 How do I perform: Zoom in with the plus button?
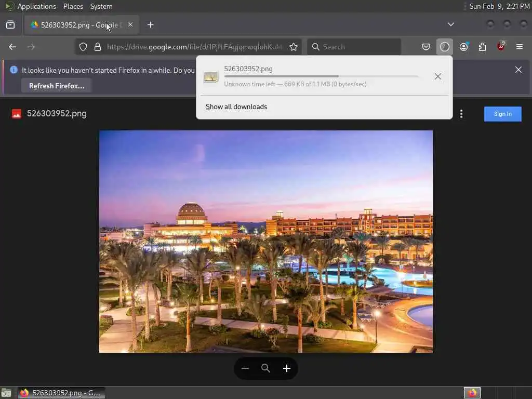pyautogui.click(x=287, y=368)
